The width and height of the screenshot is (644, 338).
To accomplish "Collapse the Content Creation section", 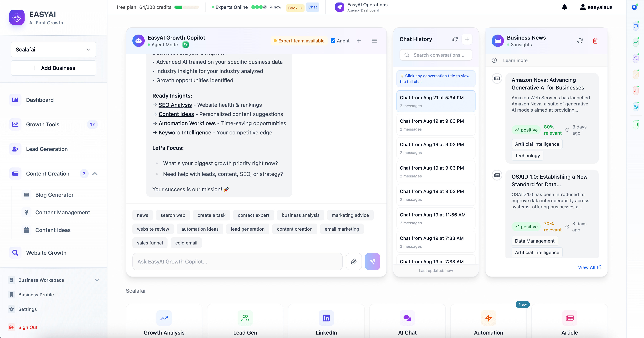I will coord(95,174).
